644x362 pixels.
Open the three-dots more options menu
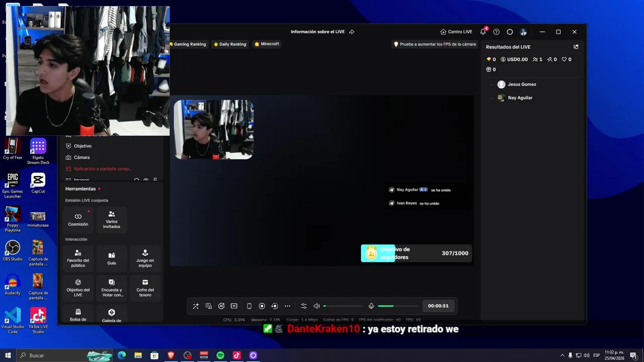[x=287, y=306]
